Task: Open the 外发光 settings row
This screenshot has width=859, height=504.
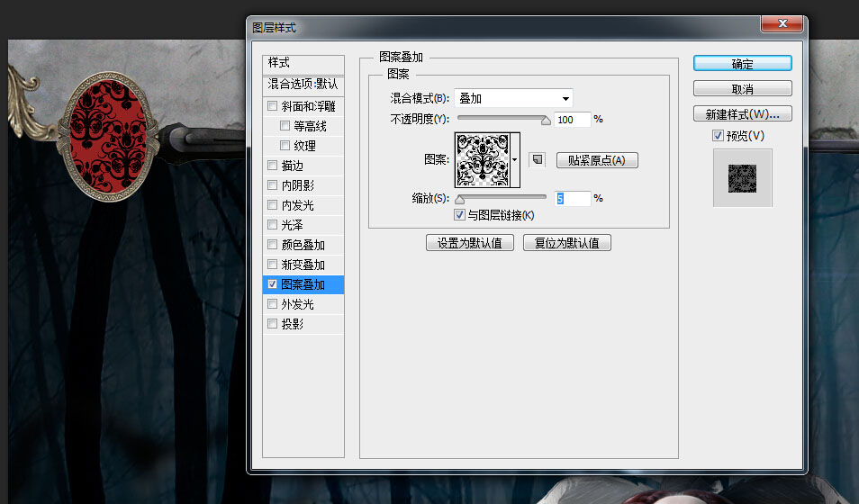Action: click(303, 304)
